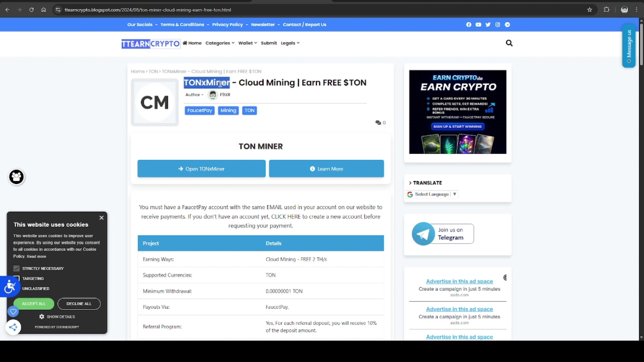The width and height of the screenshot is (644, 362).
Task: Accept all cookies
Action: 33,304
